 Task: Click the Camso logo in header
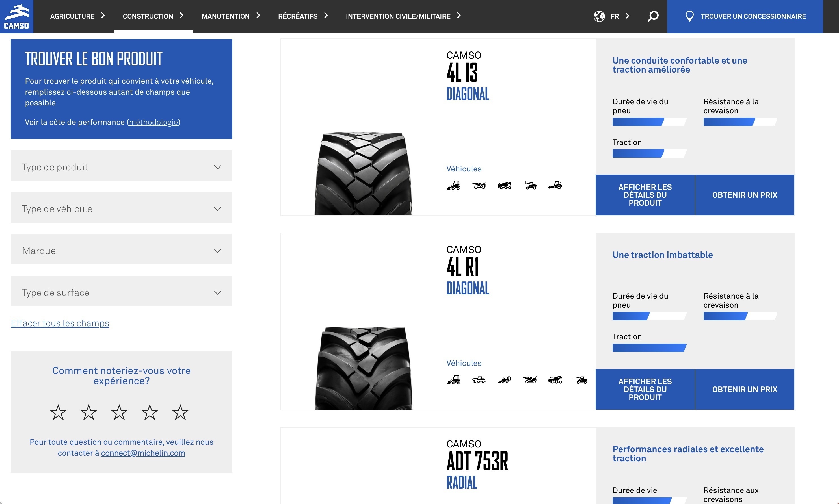(x=16, y=16)
